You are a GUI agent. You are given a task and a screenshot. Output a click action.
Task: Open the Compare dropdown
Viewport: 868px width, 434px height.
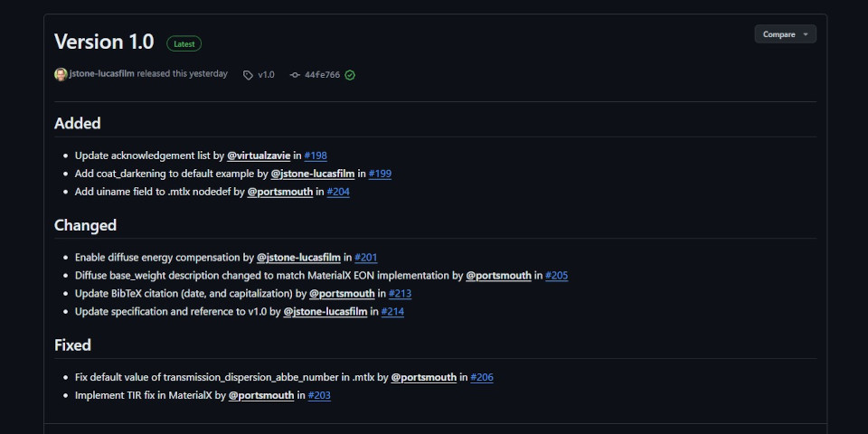coord(785,34)
